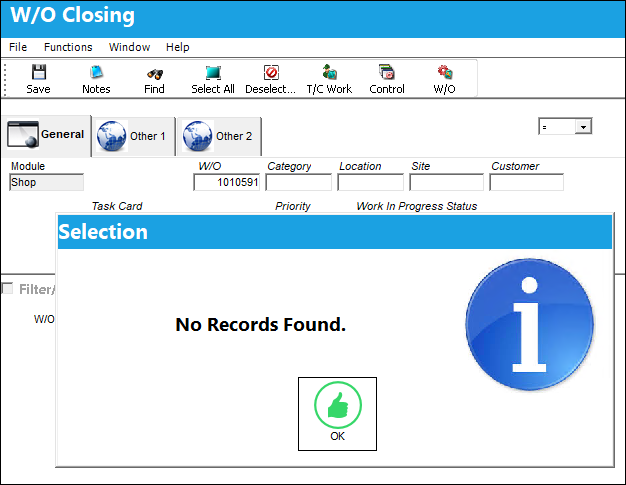The height and width of the screenshot is (485, 626).
Task: Expand the equals operator dropdown
Action: (x=583, y=127)
